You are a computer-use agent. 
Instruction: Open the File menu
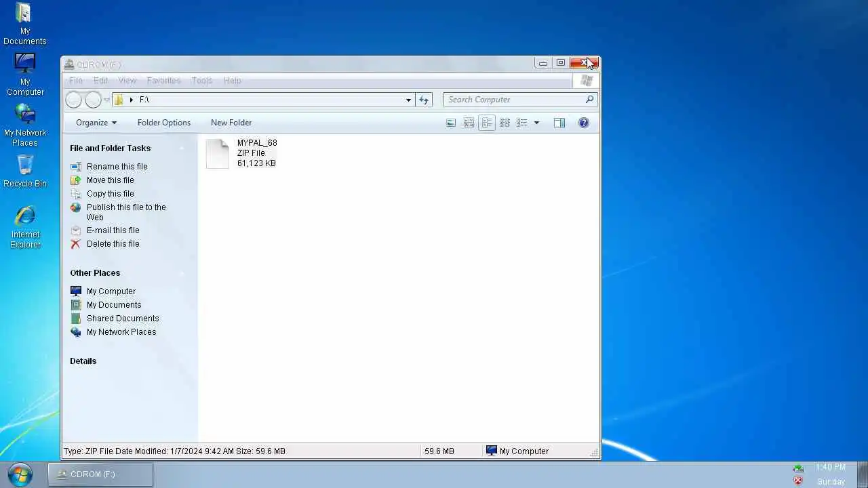click(x=76, y=81)
